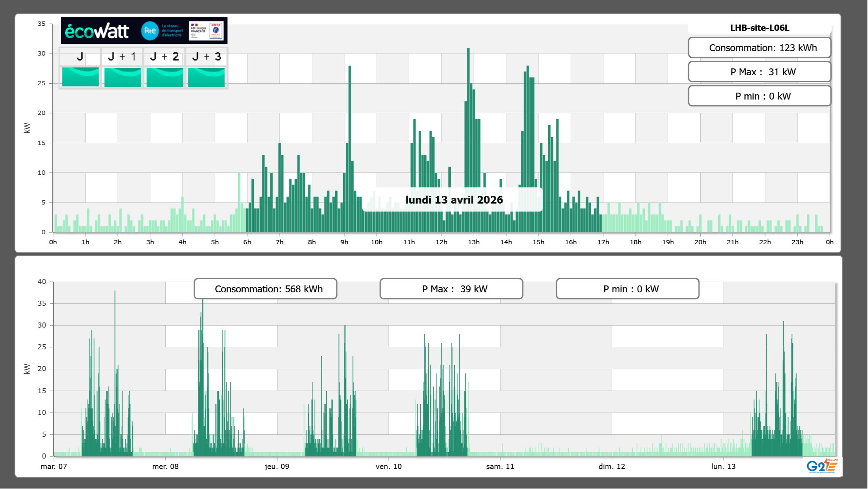Click the Consommation: 123 kWh box
This screenshot has width=868, height=489.
click(759, 48)
